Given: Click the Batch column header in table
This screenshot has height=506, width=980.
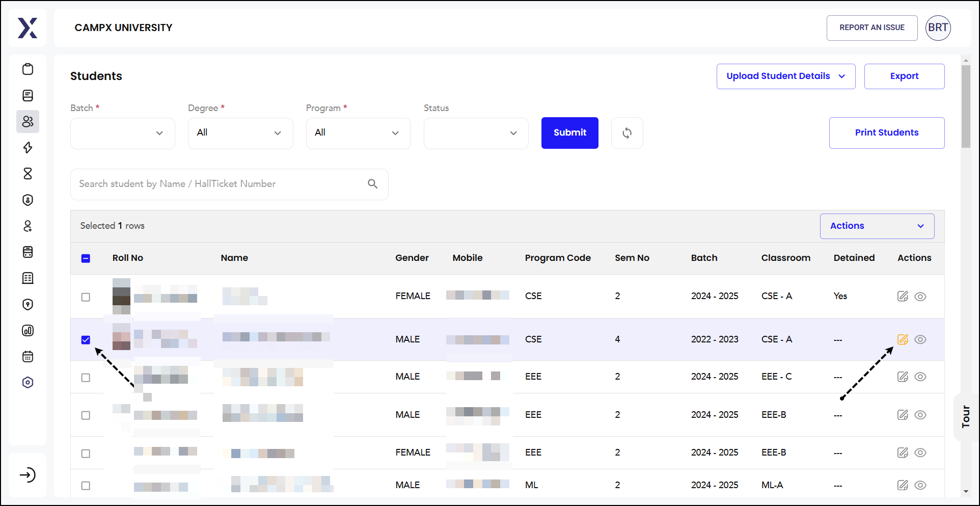Looking at the screenshot, I should (x=704, y=258).
